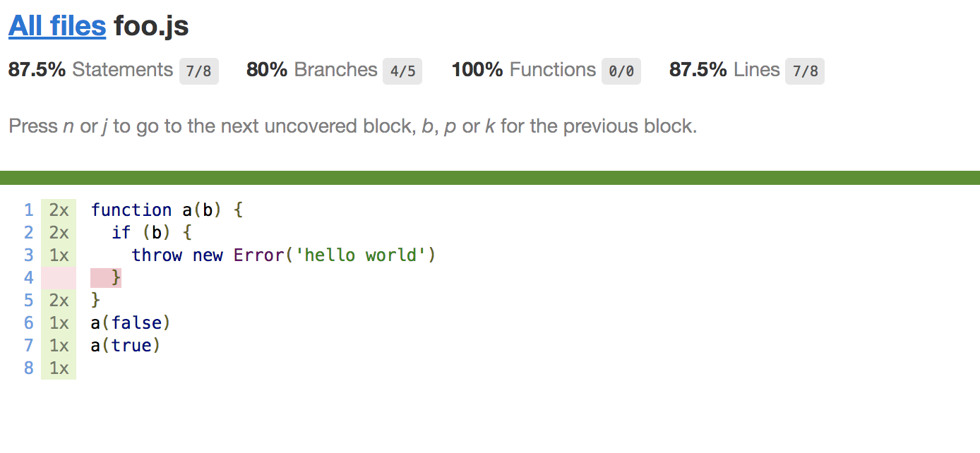Select line number 1 in gutter
This screenshot has width=980, height=453.
(28, 210)
